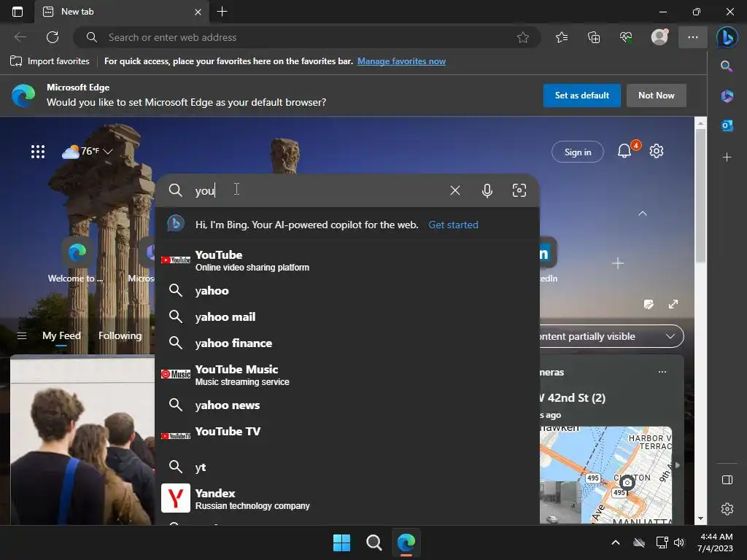Viewport: 747px width, 560px height.
Task: Open Bing Chat sidebar button
Action: tap(727, 37)
